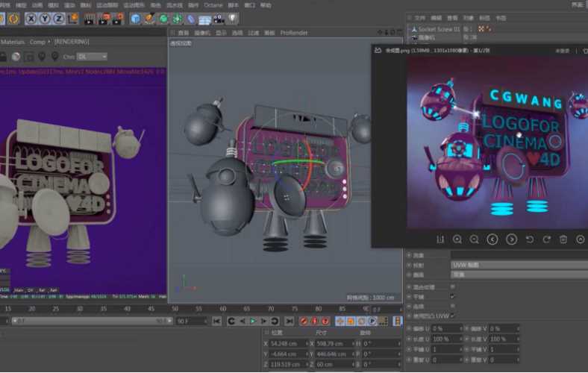Rotate preview image counterclockwise
588x373 pixels.
click(530, 239)
